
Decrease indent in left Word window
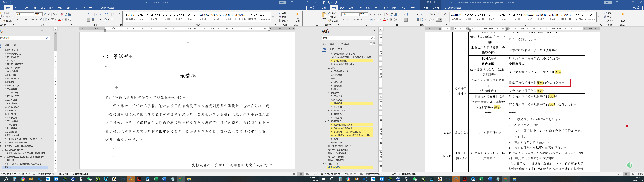97,14
